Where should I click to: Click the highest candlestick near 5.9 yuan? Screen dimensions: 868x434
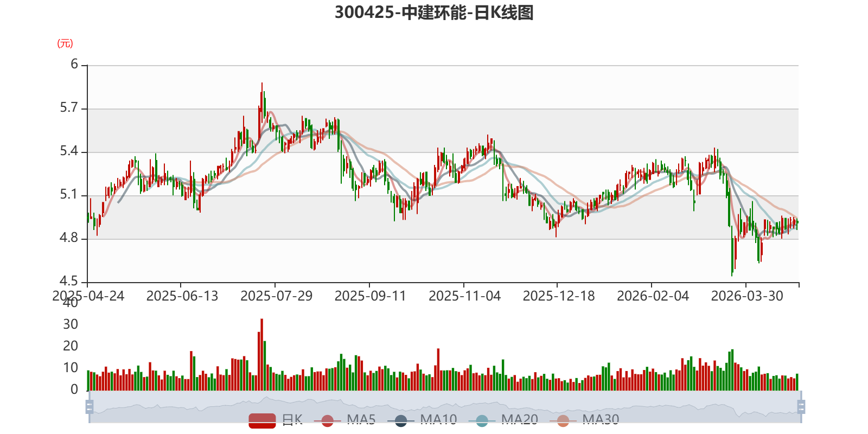262,103
